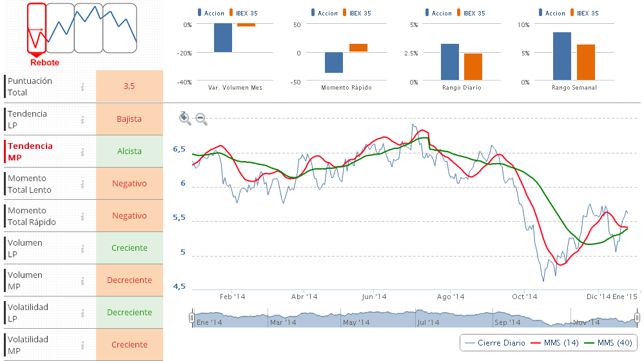644x361 pixels.
Task: Open info icon for Volumen LP
Action: [x=83, y=248]
